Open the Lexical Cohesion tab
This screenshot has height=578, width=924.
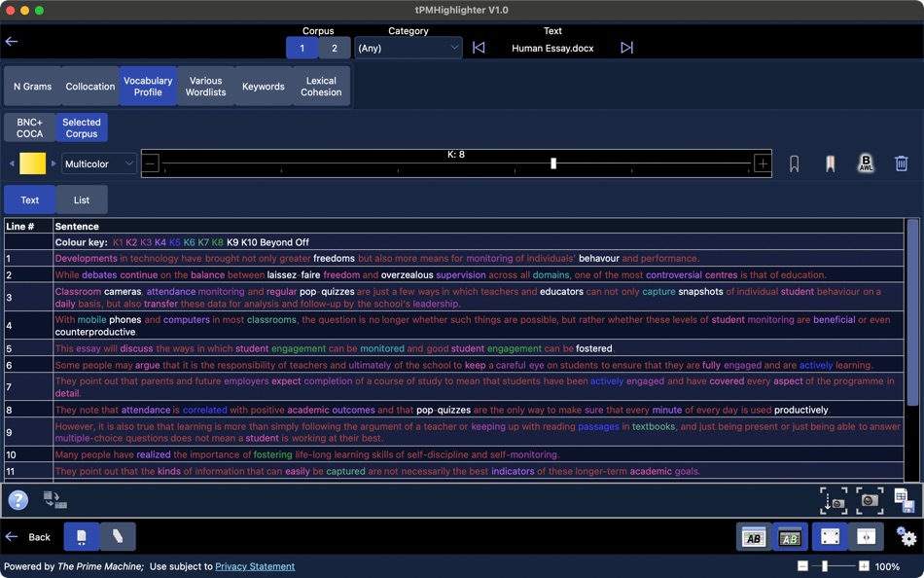point(321,86)
